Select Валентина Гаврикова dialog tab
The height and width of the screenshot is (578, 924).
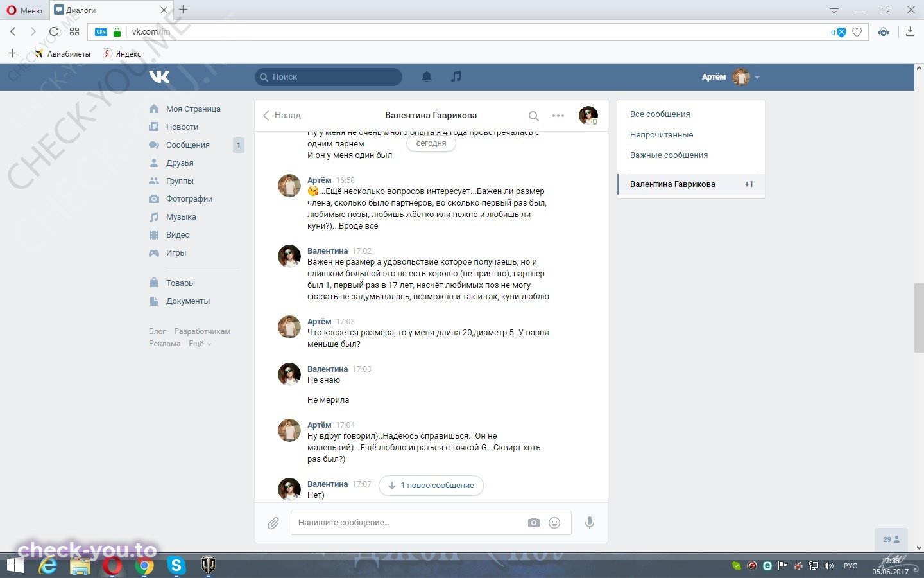691,184
